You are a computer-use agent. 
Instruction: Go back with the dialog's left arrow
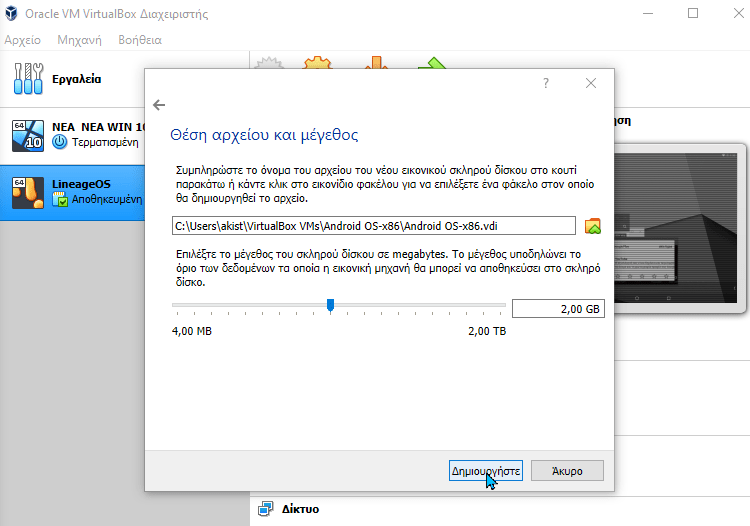pos(159,105)
